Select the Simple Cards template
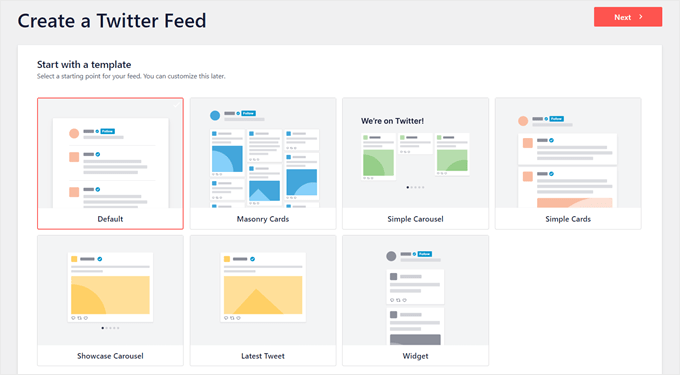Screen dimensions: 680x375 point(568,163)
